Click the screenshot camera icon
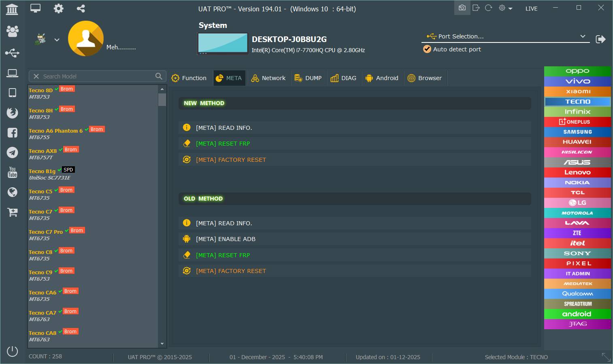 point(462,8)
